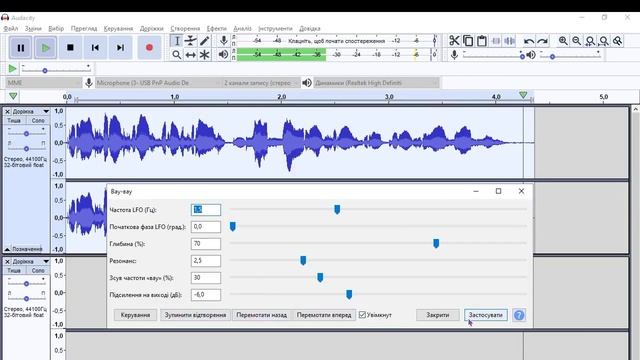Click the Fit Project to width icon

tap(604, 41)
